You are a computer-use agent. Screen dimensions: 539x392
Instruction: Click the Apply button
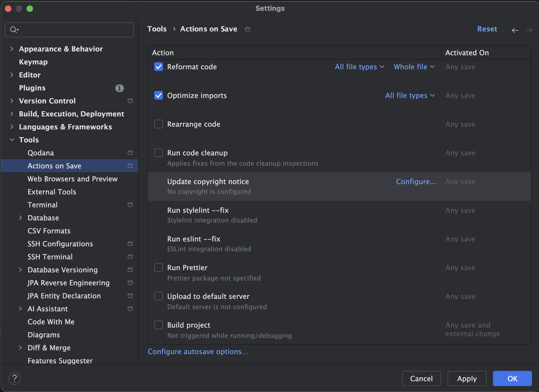[467, 378]
